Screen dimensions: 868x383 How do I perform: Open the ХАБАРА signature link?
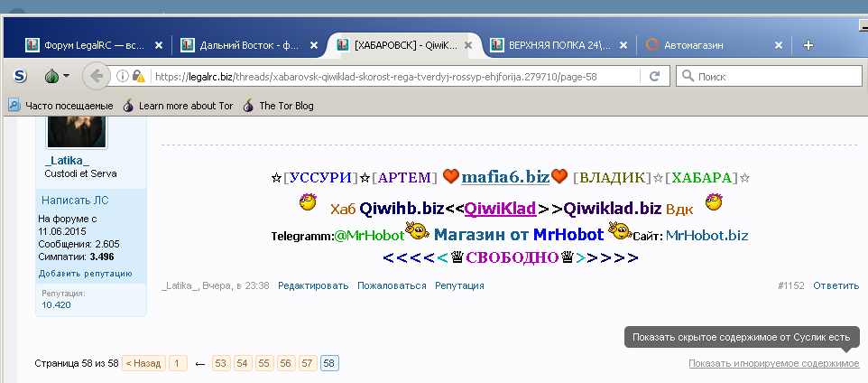click(702, 178)
